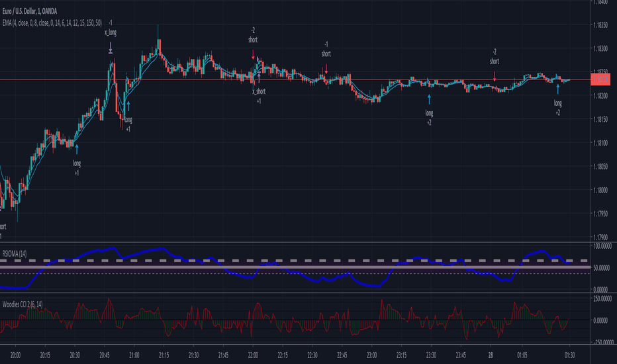Click the 1.18200 price axis label
This screenshot has height=364, width=617.
click(x=600, y=96)
